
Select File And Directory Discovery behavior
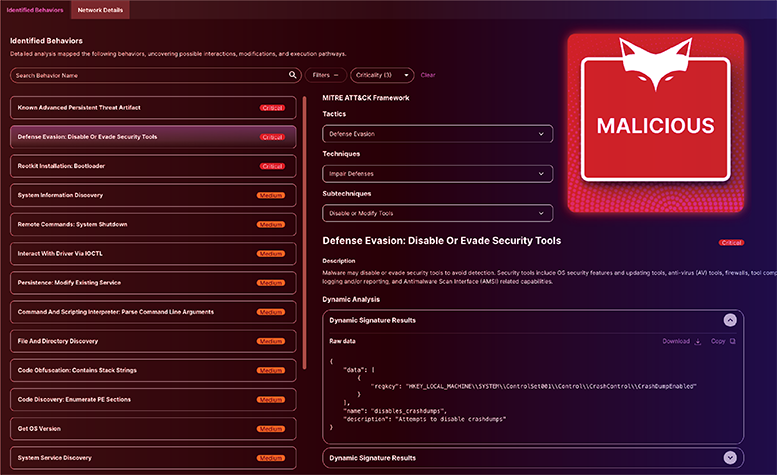coord(153,341)
